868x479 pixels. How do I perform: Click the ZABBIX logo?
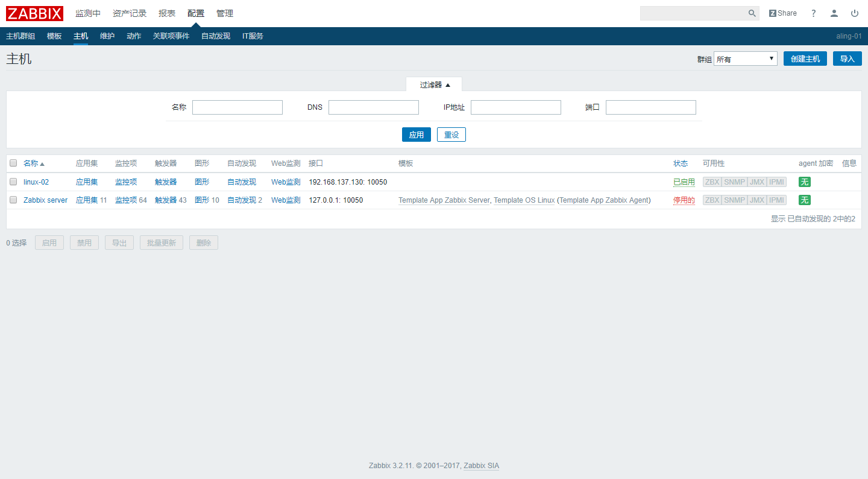click(34, 13)
